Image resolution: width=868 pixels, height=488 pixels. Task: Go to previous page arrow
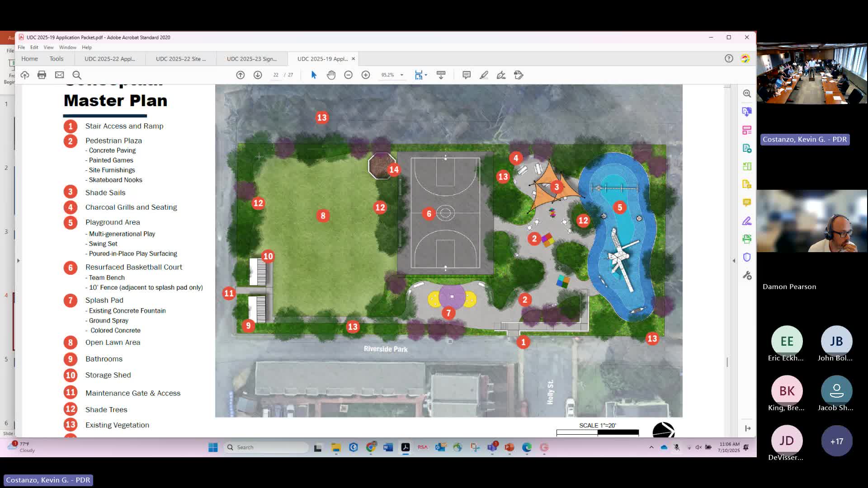[241, 75]
